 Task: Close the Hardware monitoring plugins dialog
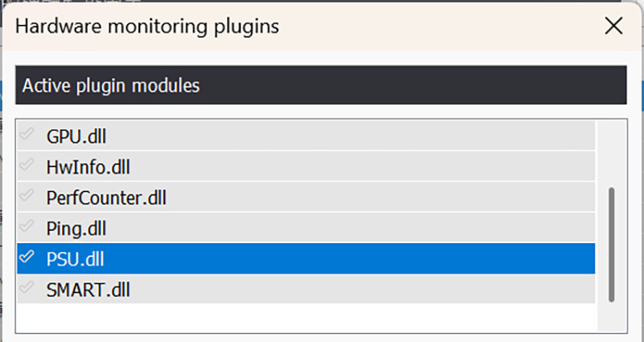coord(613,27)
